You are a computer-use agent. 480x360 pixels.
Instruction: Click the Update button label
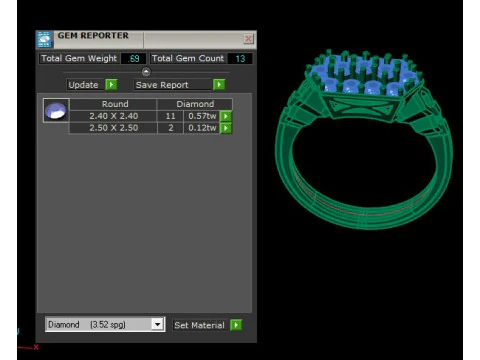[83, 85]
